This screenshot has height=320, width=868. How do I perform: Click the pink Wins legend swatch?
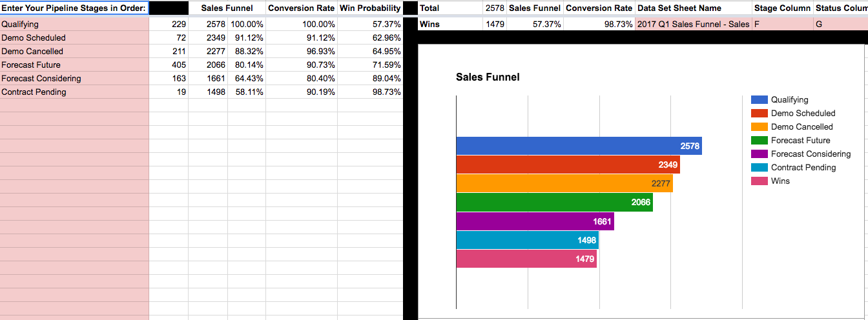coord(759,181)
